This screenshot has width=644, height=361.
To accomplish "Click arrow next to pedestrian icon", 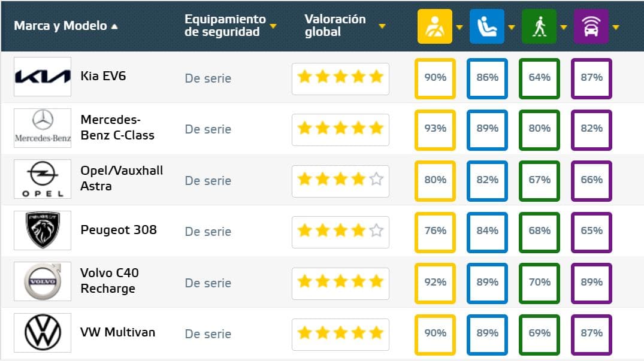I will pos(564,27).
